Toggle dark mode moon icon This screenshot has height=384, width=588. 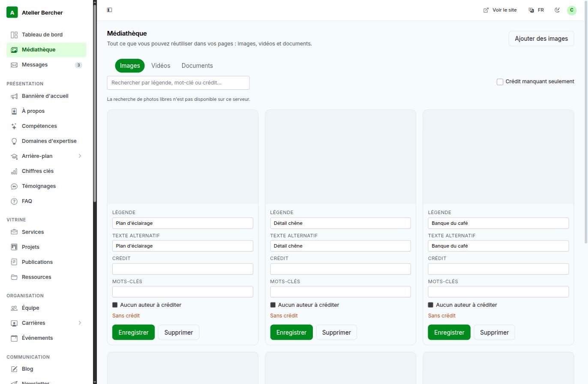(x=557, y=10)
